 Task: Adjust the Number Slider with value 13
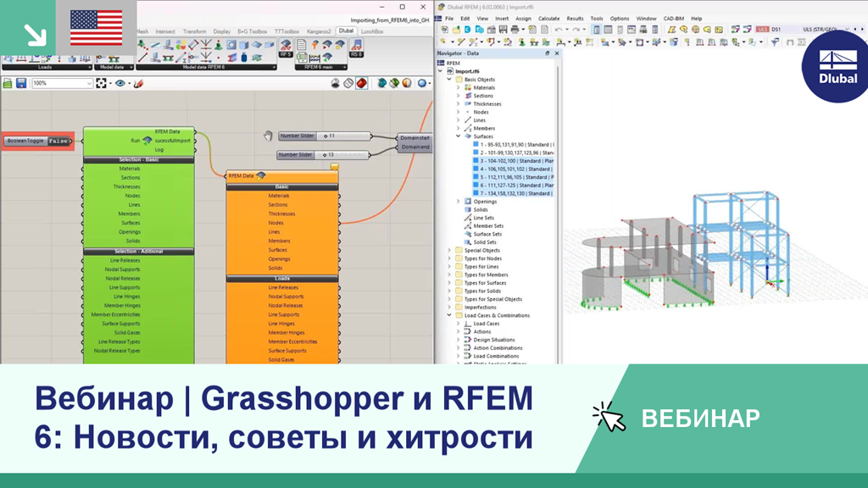click(323, 155)
